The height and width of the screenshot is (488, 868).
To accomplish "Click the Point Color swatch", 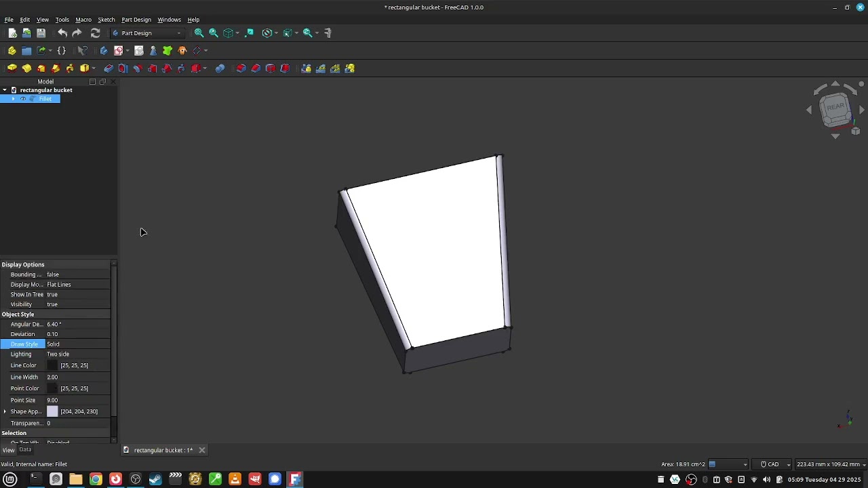I will coord(52,388).
